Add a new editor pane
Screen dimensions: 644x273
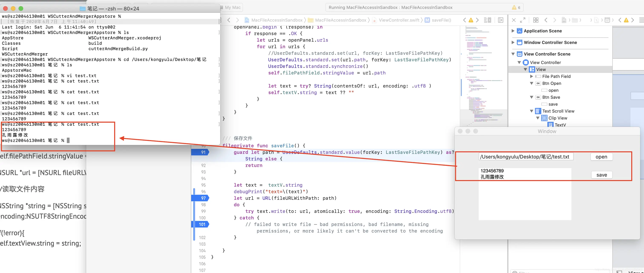pyautogui.click(x=500, y=20)
